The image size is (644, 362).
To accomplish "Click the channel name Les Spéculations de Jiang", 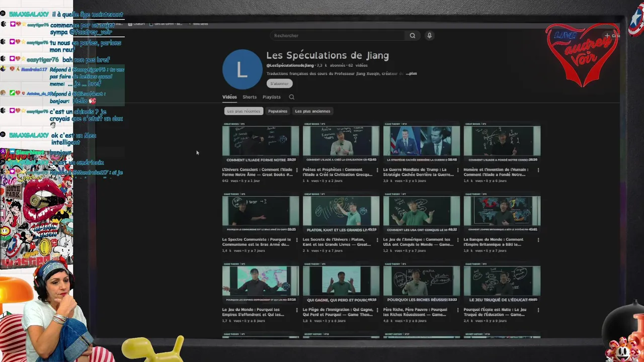I will pos(328,55).
